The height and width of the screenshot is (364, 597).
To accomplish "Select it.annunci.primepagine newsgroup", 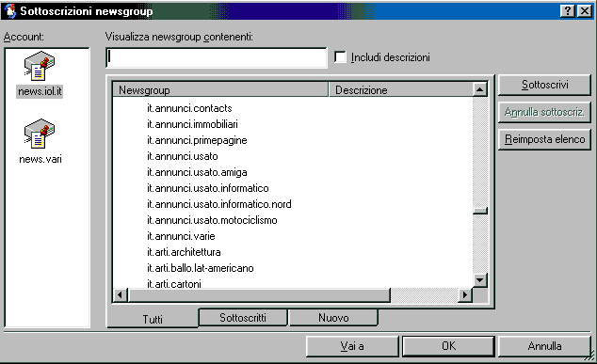I will pos(197,140).
